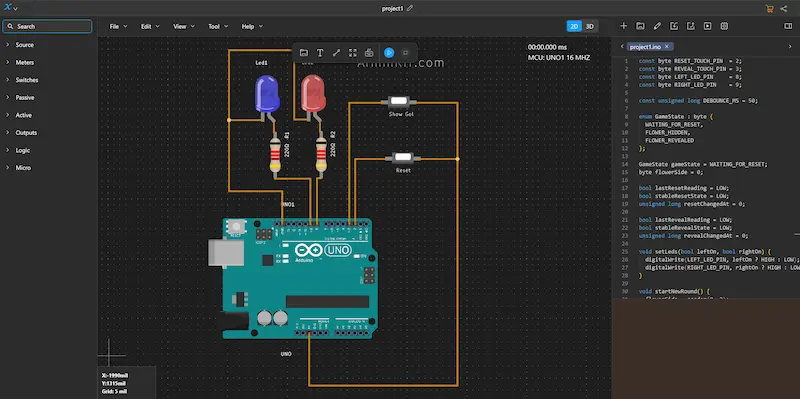800x399 pixels.
Task: Start simulation with the blue play button
Action: click(x=389, y=53)
